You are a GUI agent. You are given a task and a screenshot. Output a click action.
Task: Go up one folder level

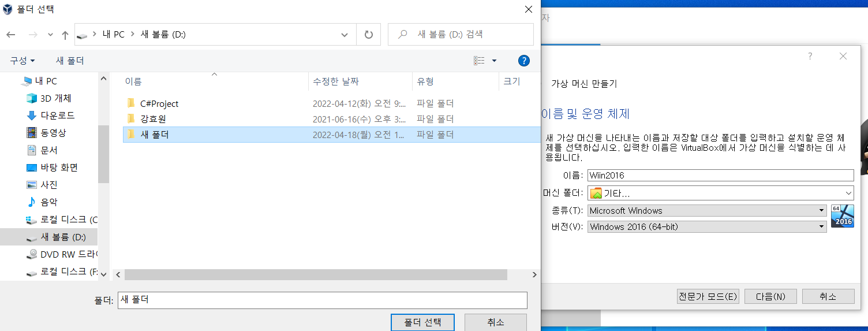coord(65,35)
